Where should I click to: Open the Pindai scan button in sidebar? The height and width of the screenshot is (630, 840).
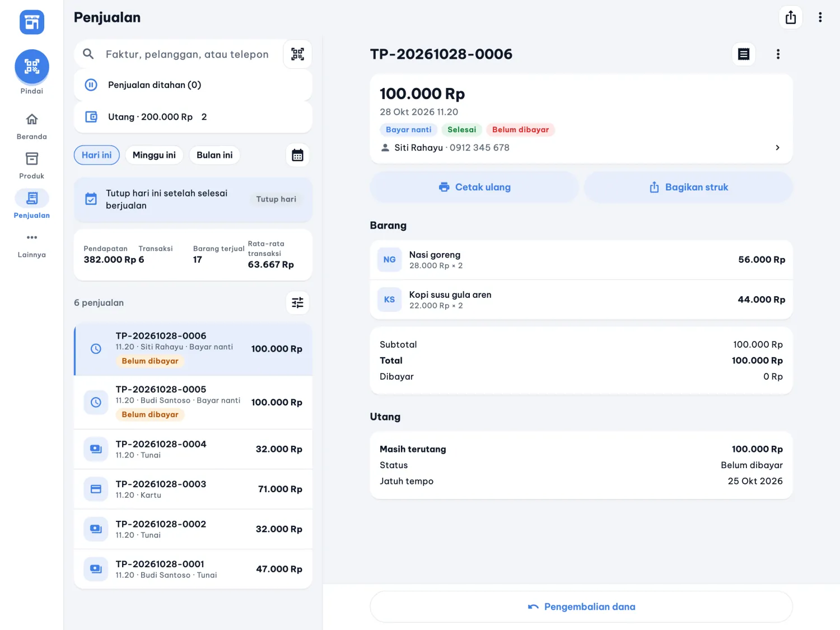click(32, 67)
